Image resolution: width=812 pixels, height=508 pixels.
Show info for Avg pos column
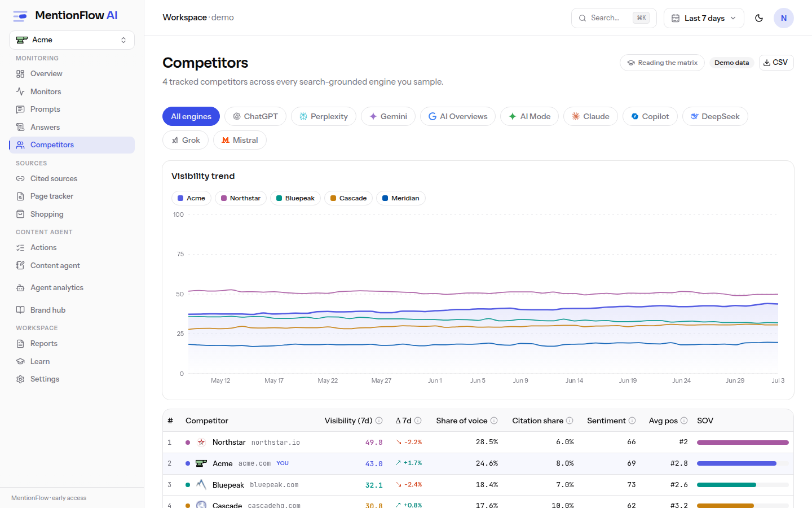pos(684,421)
